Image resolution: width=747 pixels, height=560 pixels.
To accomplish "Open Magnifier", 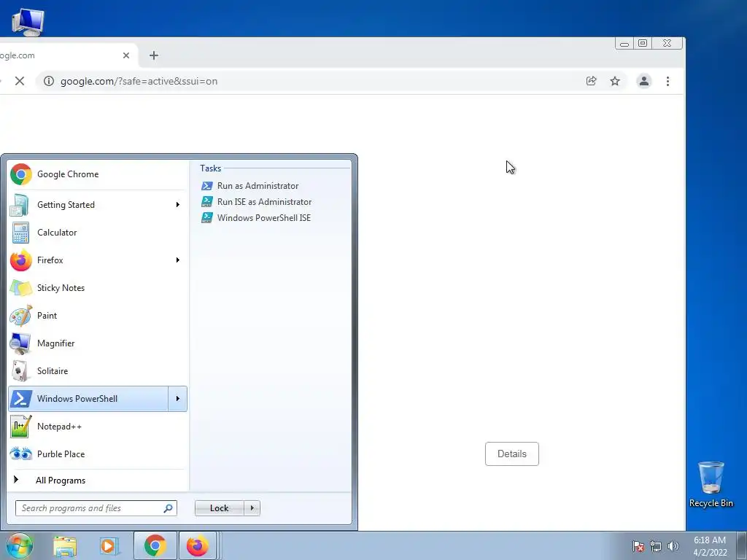I will [97, 343].
